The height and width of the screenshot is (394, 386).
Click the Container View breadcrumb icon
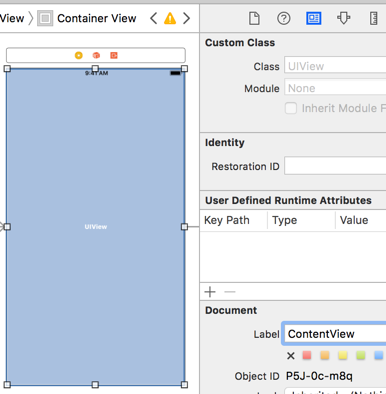[x=45, y=18]
